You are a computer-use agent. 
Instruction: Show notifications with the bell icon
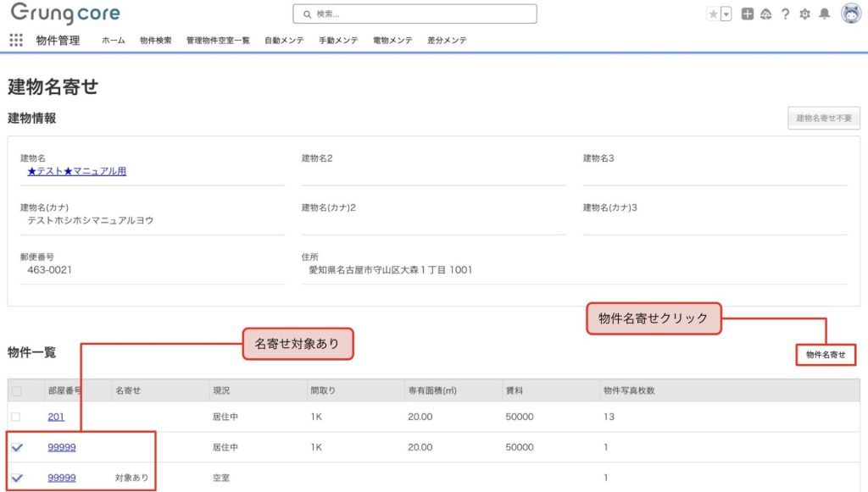point(824,14)
